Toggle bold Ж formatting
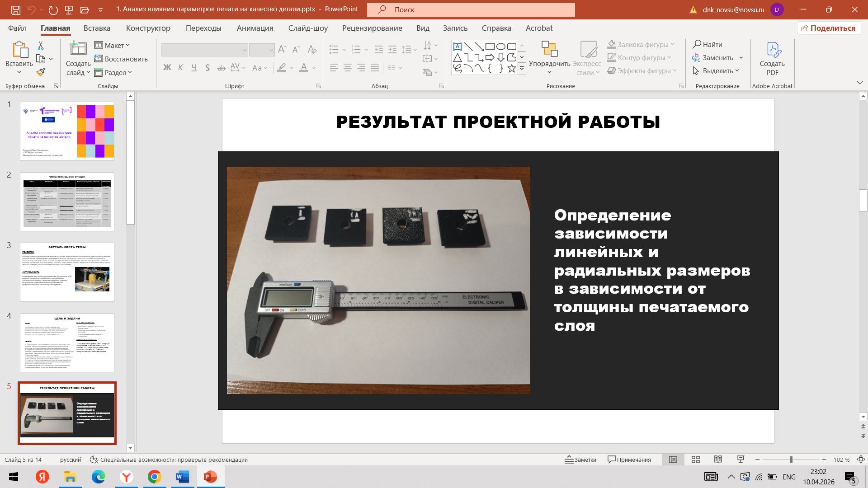868x488 pixels. [167, 68]
